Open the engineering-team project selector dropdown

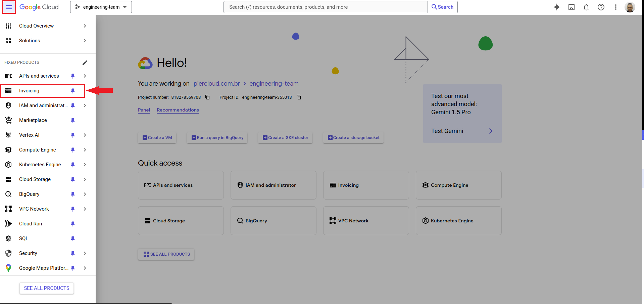pyautogui.click(x=101, y=7)
